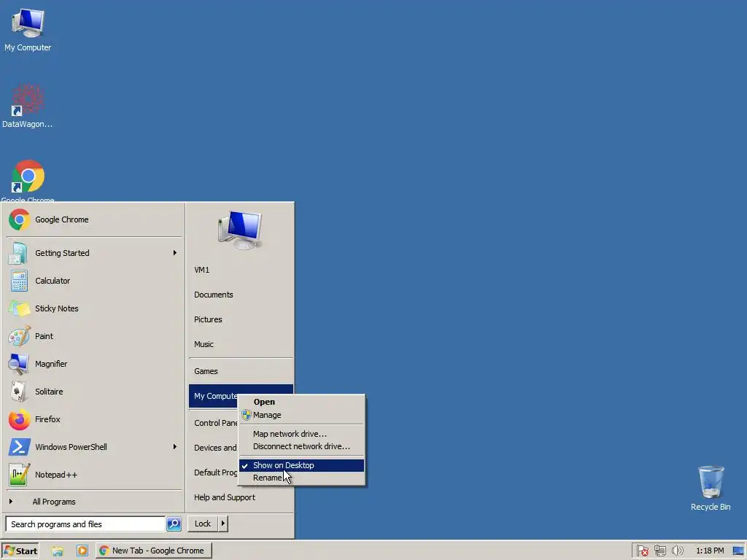Click the search magnifier button

[x=174, y=524]
